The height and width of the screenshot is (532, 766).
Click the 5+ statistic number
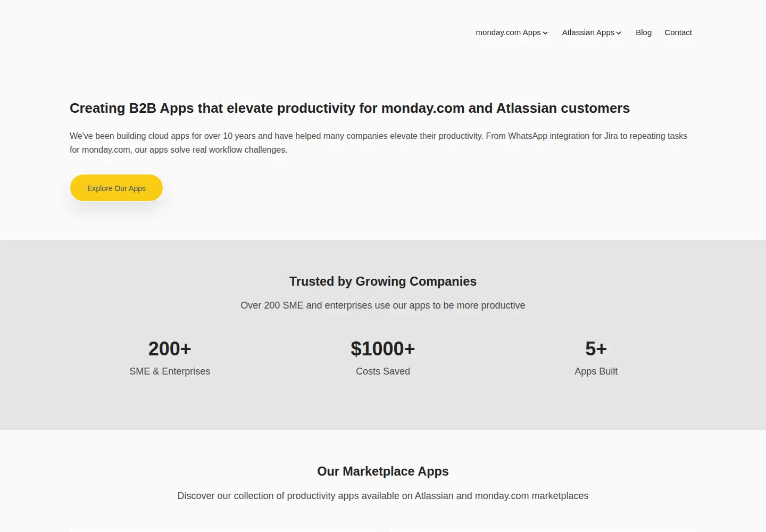pos(596,349)
